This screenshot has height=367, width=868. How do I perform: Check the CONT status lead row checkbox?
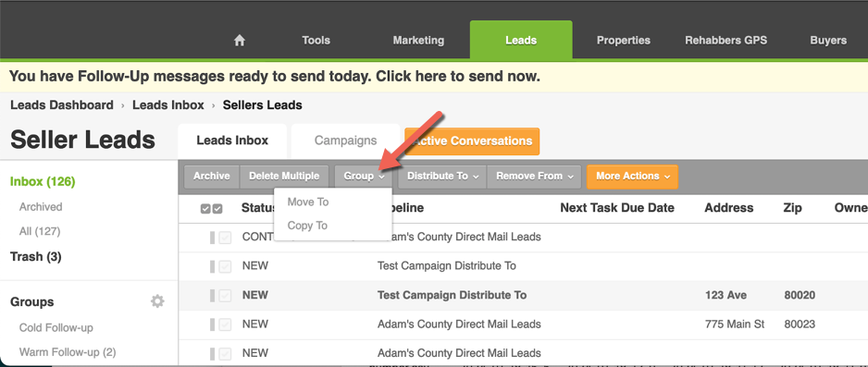pos(225,238)
